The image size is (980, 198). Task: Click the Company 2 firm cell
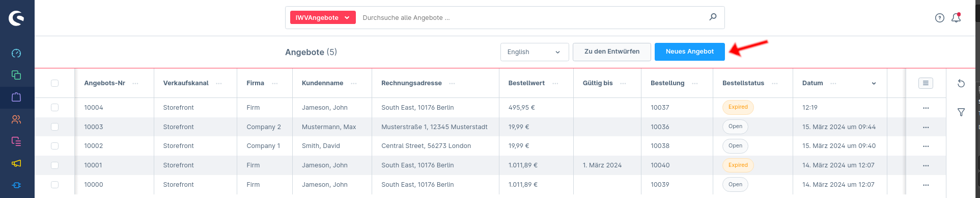click(264, 127)
